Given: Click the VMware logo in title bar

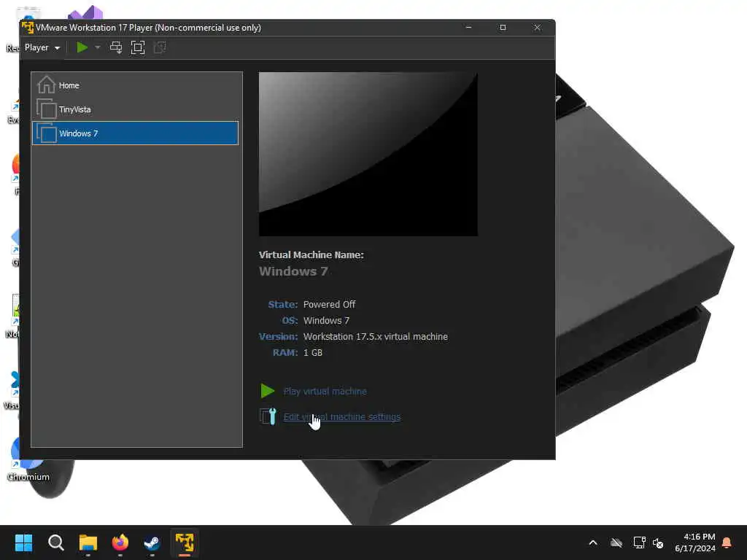Looking at the screenshot, I should coord(28,28).
